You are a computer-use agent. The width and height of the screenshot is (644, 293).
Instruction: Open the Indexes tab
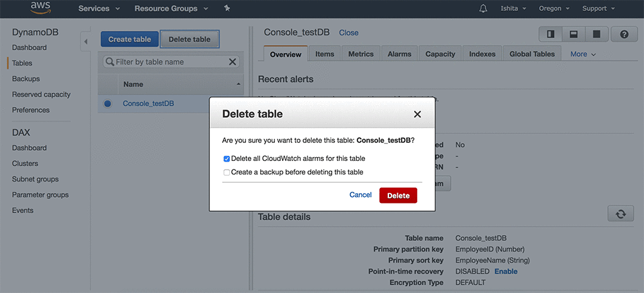click(x=482, y=54)
